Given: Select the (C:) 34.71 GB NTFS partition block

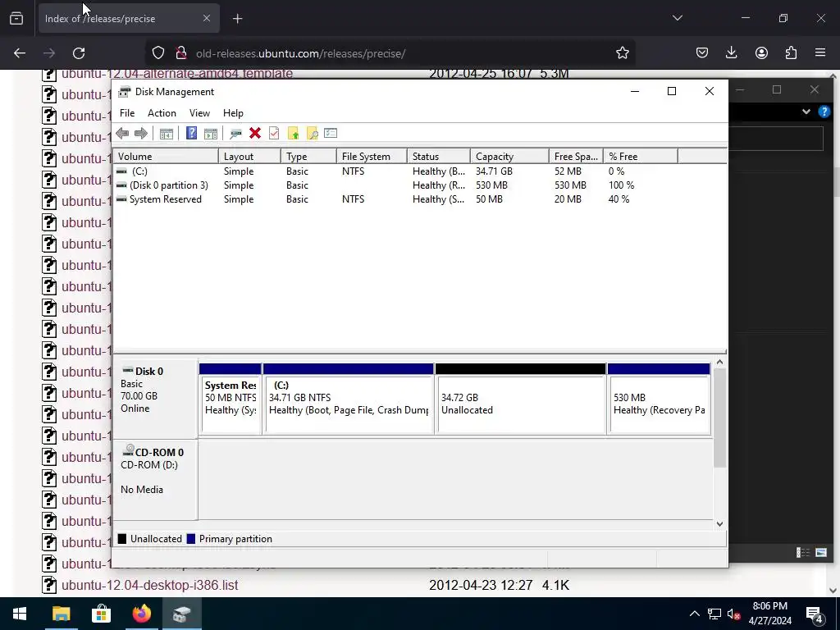Looking at the screenshot, I should click(x=348, y=399).
